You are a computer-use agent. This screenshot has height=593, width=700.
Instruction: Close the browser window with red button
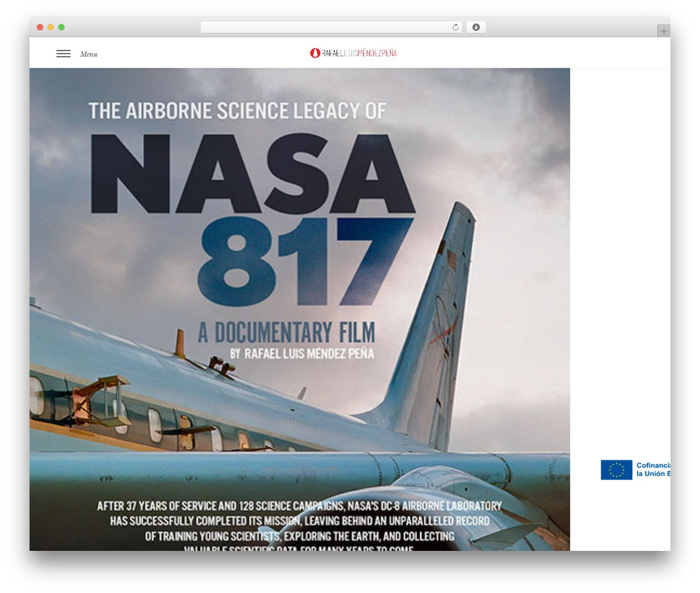(40, 27)
